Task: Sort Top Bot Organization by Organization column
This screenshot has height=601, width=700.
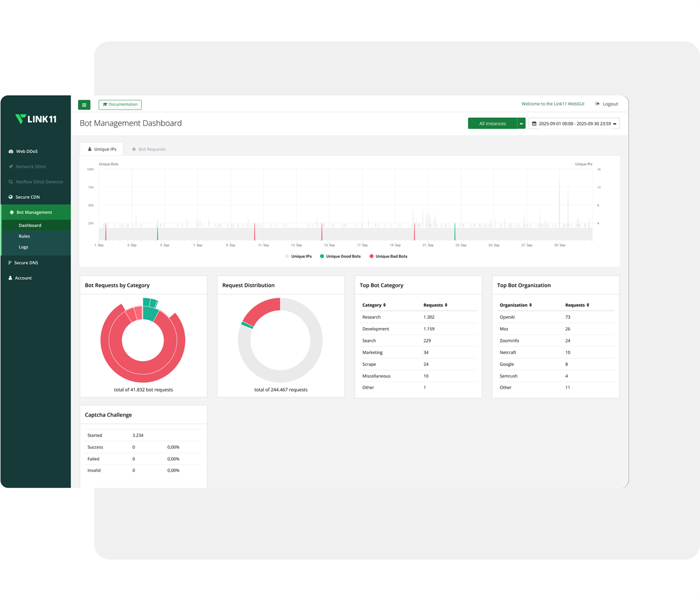Action: 516,305
